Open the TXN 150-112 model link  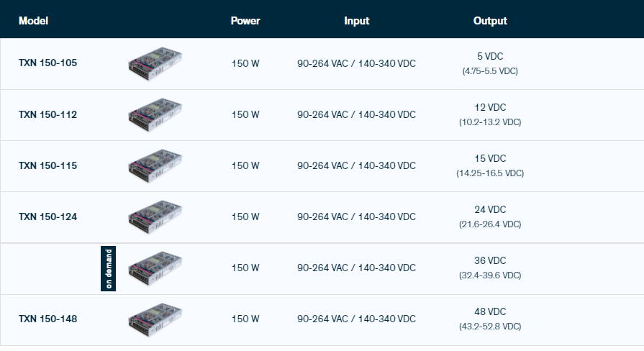coord(47,114)
